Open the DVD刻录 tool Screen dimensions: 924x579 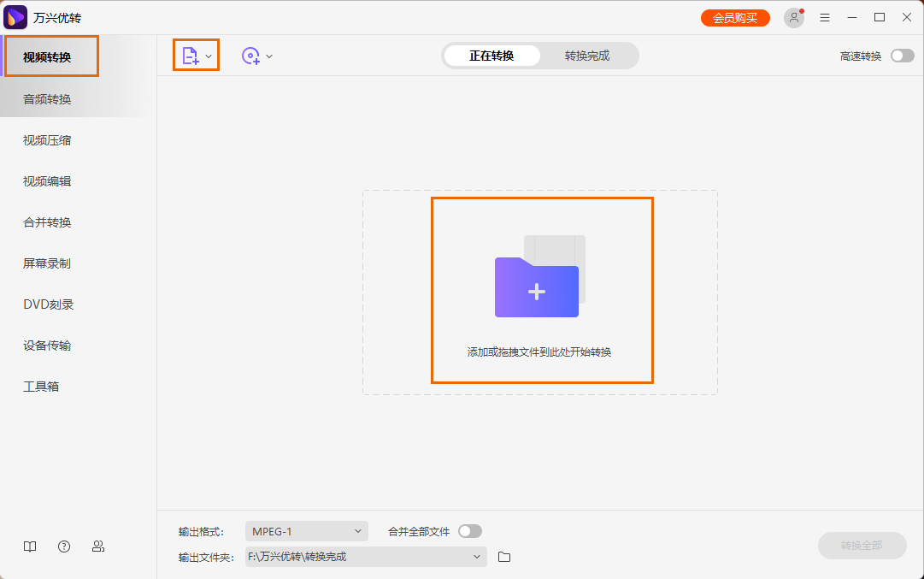50,304
